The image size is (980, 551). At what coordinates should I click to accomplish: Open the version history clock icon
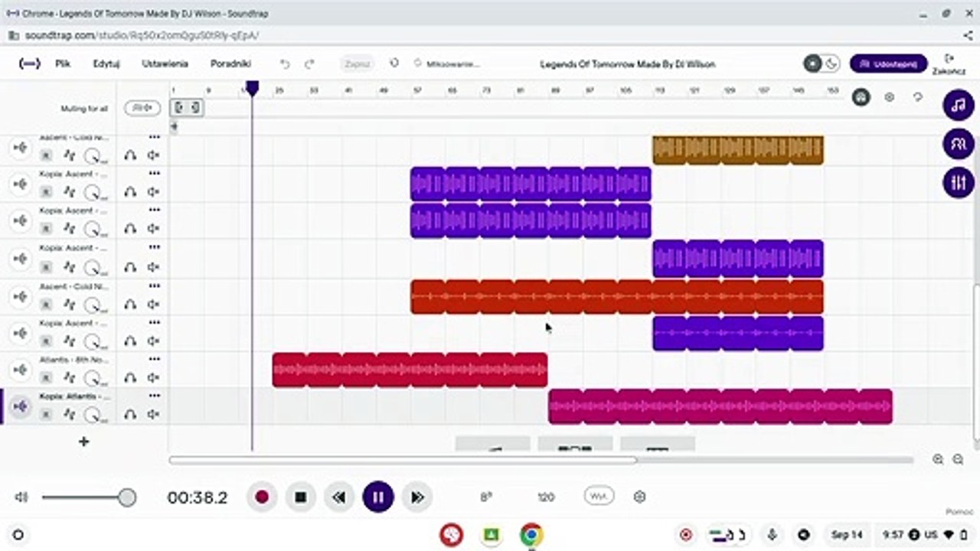(x=394, y=64)
